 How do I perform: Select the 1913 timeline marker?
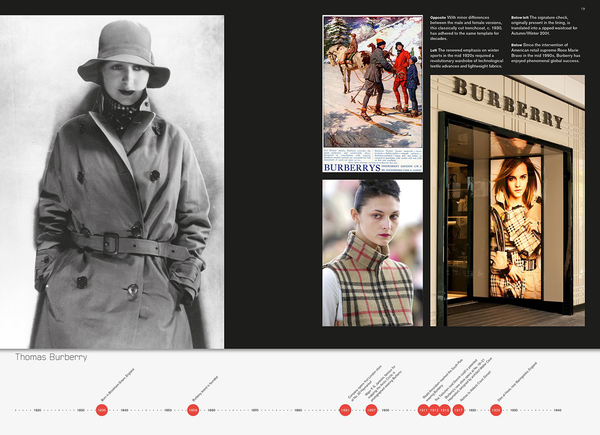click(x=445, y=410)
